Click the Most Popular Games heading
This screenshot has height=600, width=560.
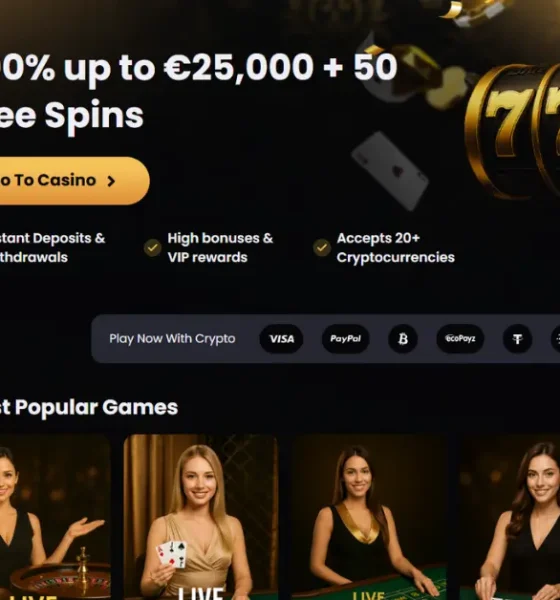coord(89,407)
